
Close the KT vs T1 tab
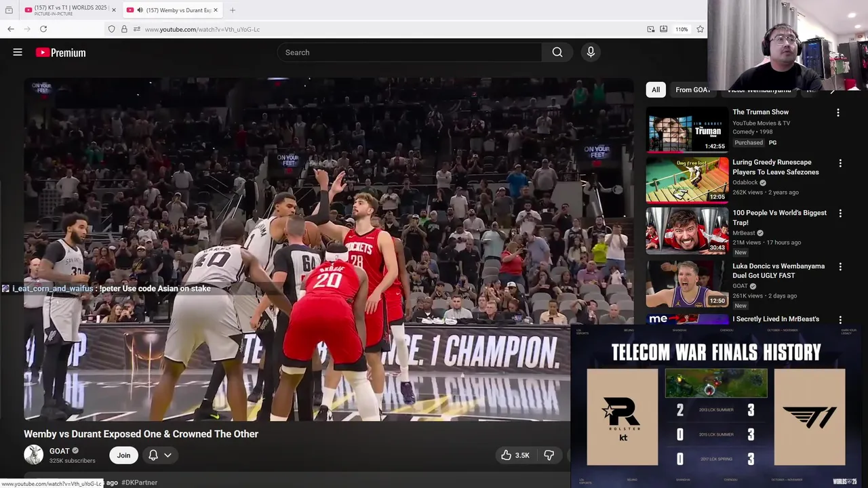[x=114, y=10]
